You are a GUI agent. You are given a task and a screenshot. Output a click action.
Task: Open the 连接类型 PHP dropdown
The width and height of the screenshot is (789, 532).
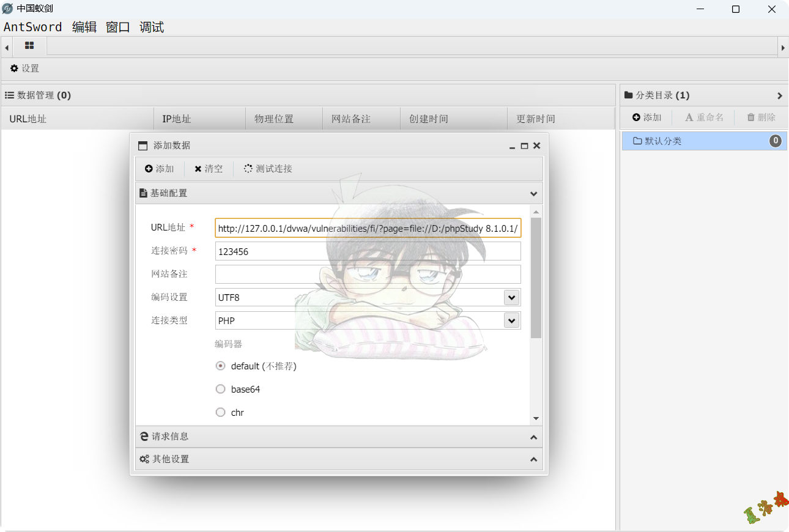point(511,320)
